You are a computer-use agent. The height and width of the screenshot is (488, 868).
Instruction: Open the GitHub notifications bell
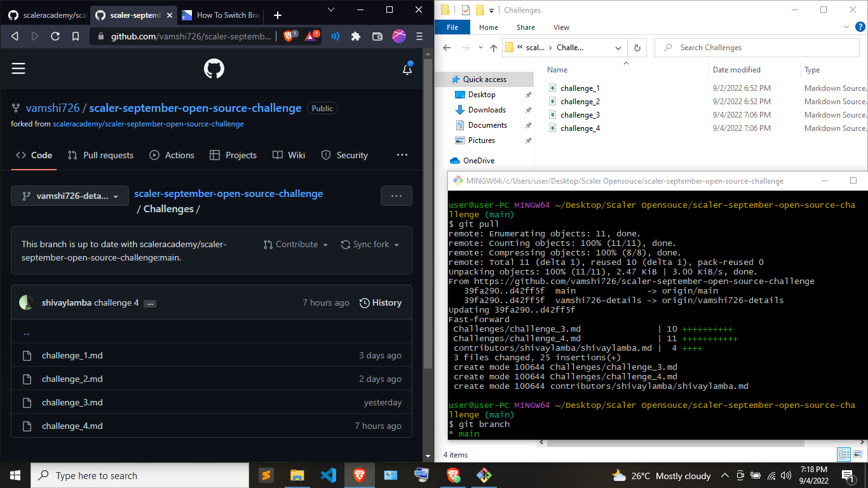pyautogui.click(x=407, y=70)
